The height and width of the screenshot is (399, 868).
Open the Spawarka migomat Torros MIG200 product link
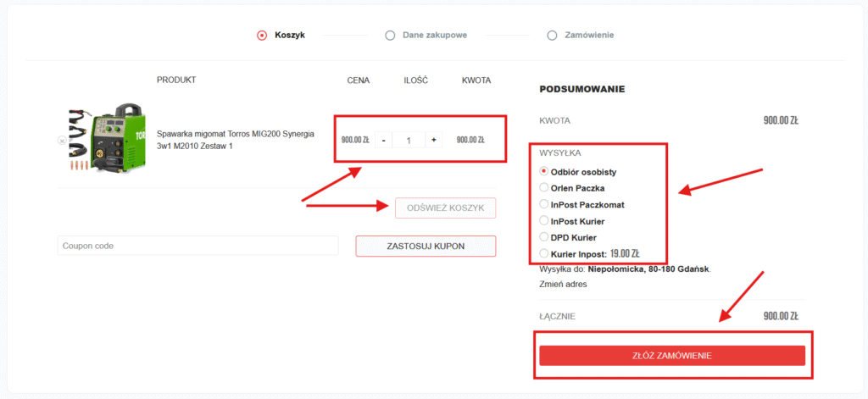coord(236,140)
